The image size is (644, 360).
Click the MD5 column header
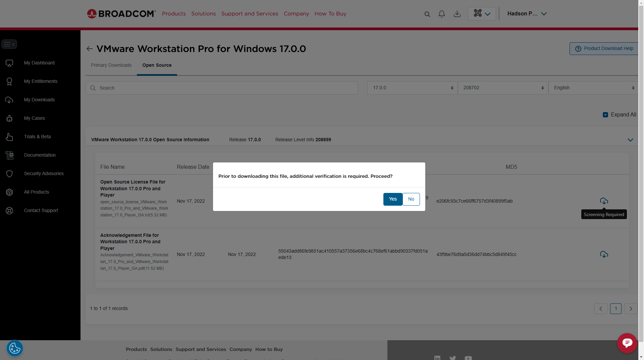pos(511,167)
